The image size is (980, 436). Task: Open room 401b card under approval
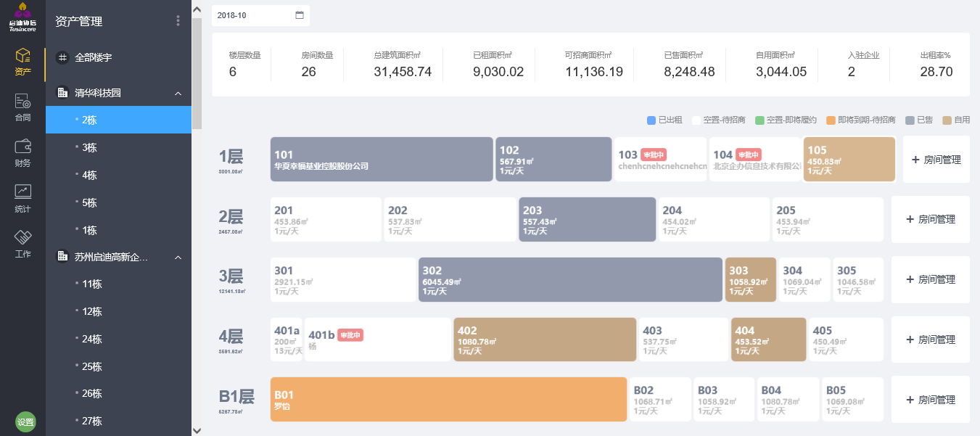pos(378,340)
